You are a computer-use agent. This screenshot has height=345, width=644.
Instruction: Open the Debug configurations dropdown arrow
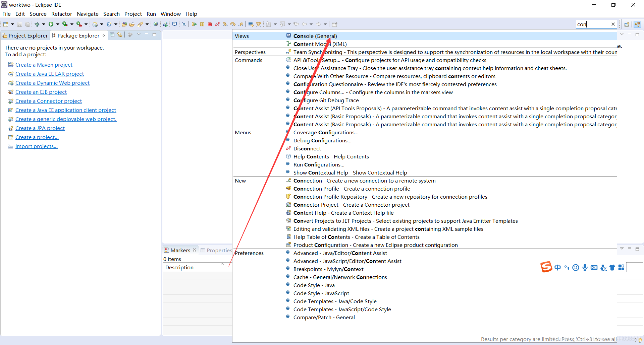click(44, 24)
